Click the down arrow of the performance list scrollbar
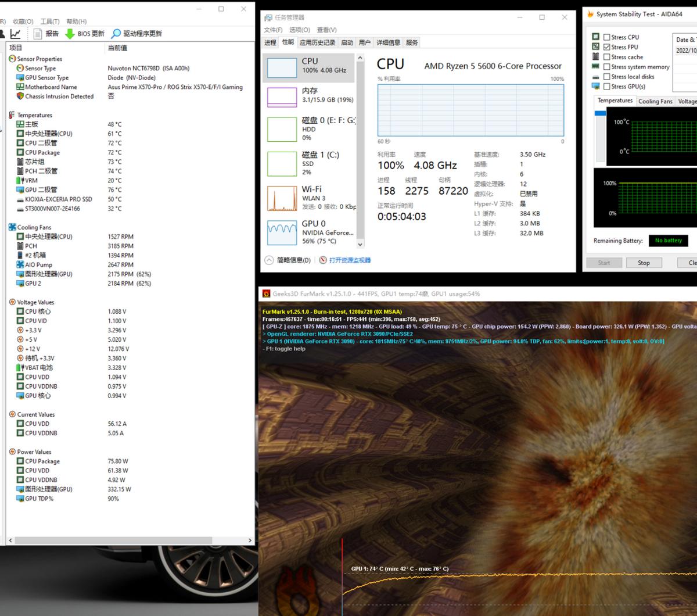This screenshot has width=697, height=616. point(360,245)
